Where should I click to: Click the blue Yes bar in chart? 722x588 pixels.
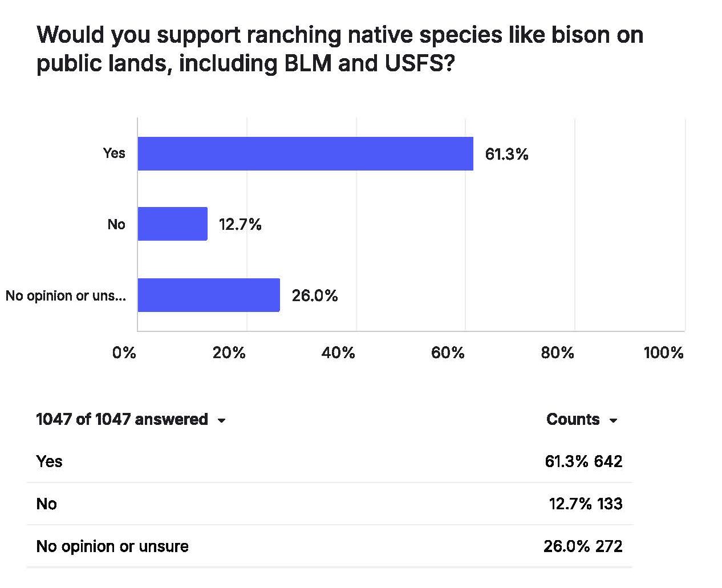[x=305, y=153]
